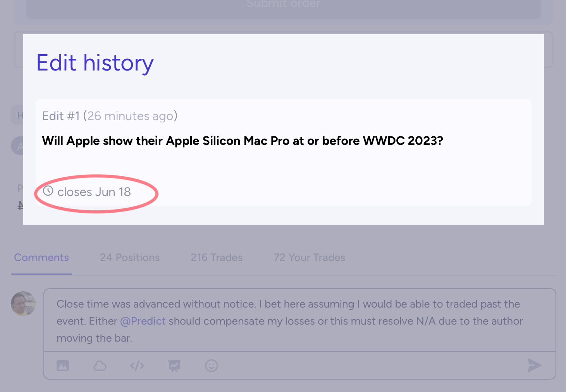Open the 24 Positions tab
Screen dimensions: 566x392
pos(130,258)
